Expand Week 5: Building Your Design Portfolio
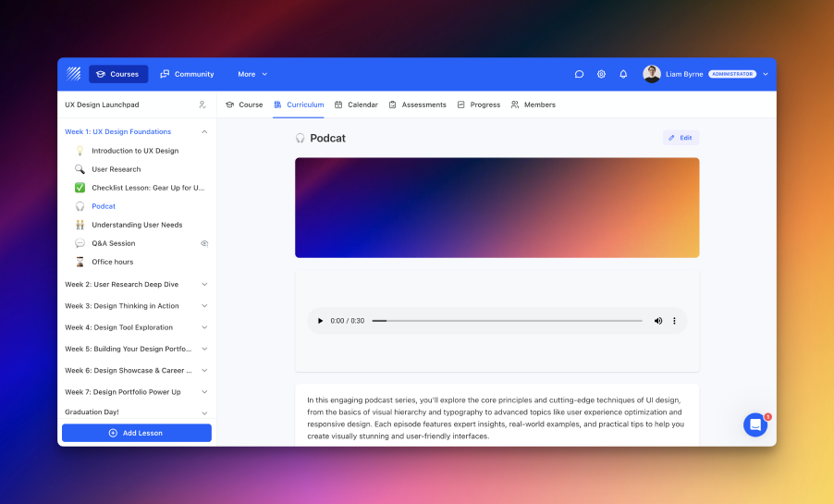 [x=204, y=350]
